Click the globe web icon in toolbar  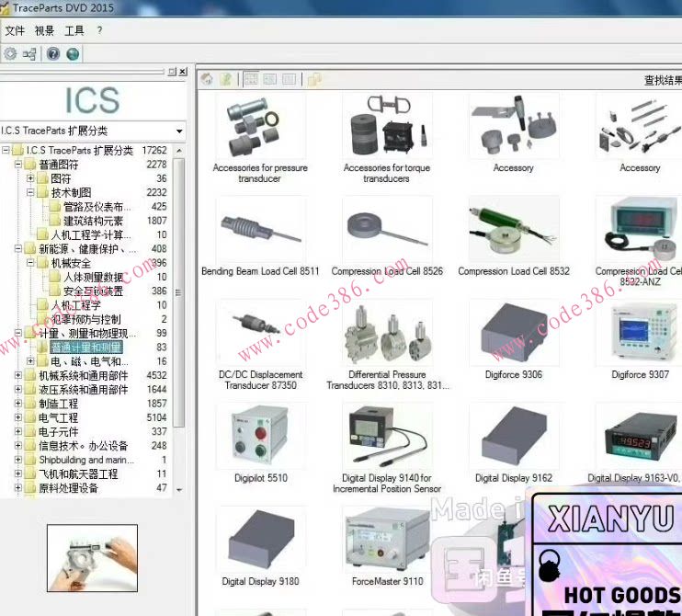click(x=73, y=54)
